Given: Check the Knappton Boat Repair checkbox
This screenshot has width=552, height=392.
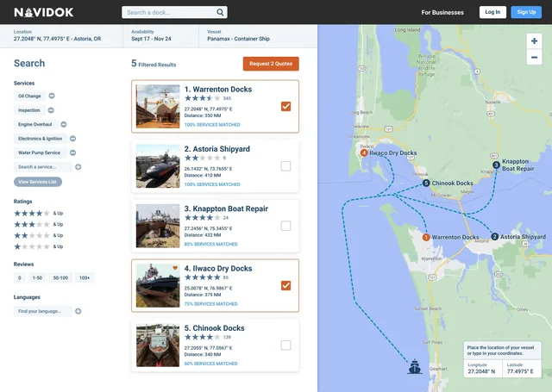Looking at the screenshot, I should click(285, 226).
